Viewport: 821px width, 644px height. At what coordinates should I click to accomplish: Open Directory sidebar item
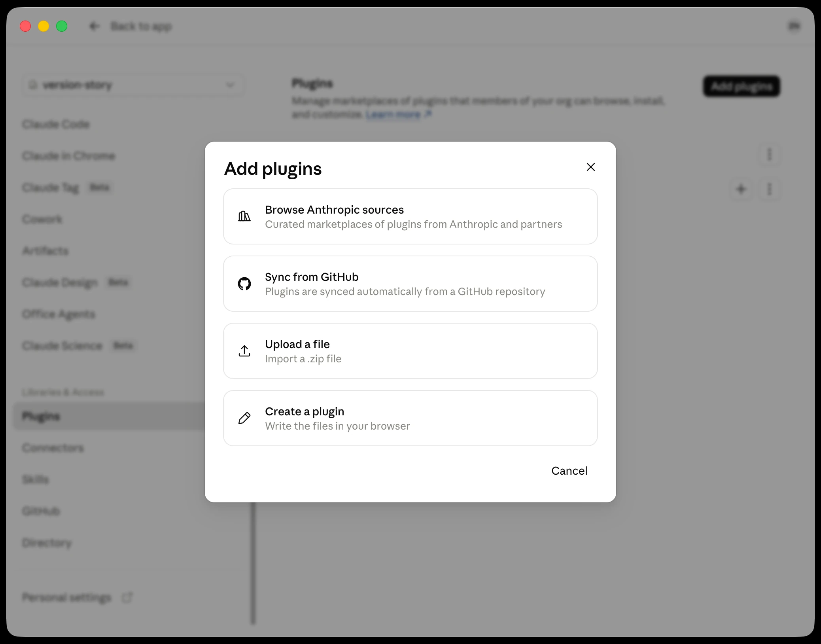(x=47, y=543)
